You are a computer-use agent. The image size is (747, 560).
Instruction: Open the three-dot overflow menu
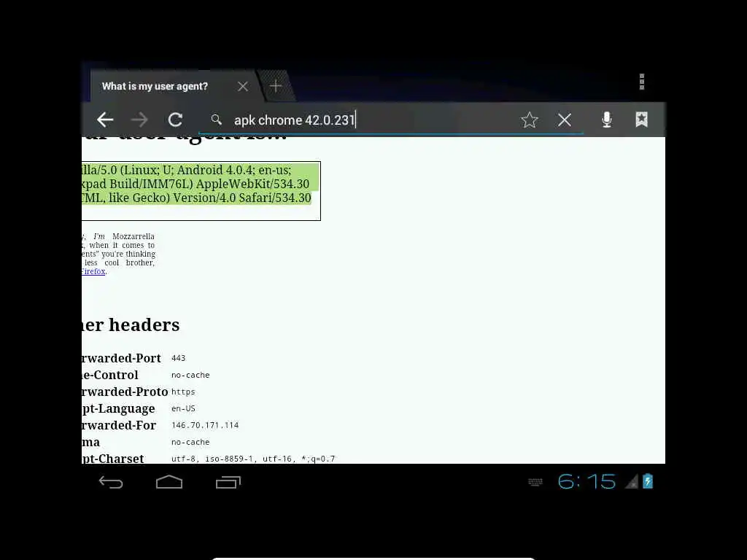(642, 82)
